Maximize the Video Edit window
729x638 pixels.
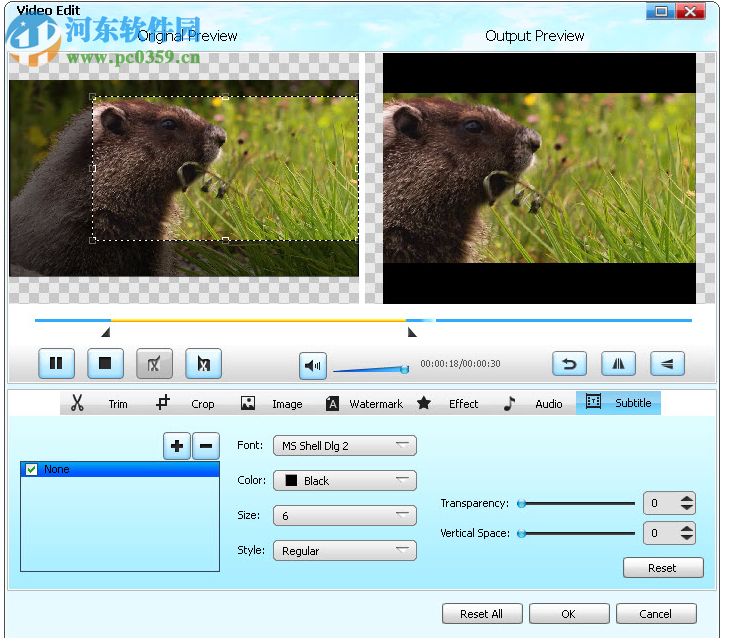point(661,11)
